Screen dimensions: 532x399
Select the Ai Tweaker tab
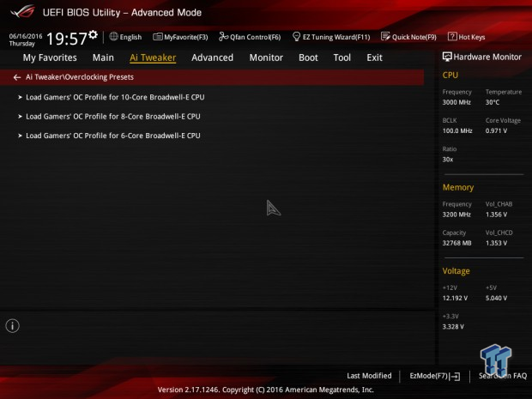(153, 57)
